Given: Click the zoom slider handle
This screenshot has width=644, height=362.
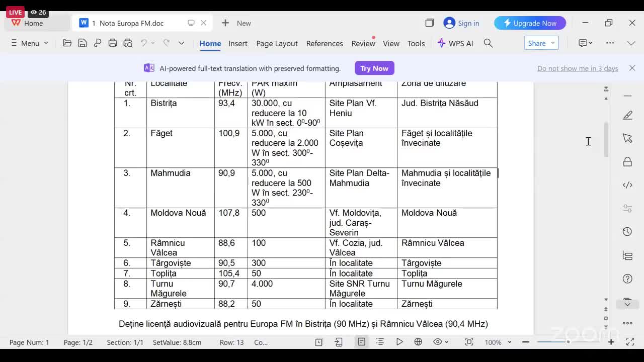Looking at the screenshot, I should (568, 342).
